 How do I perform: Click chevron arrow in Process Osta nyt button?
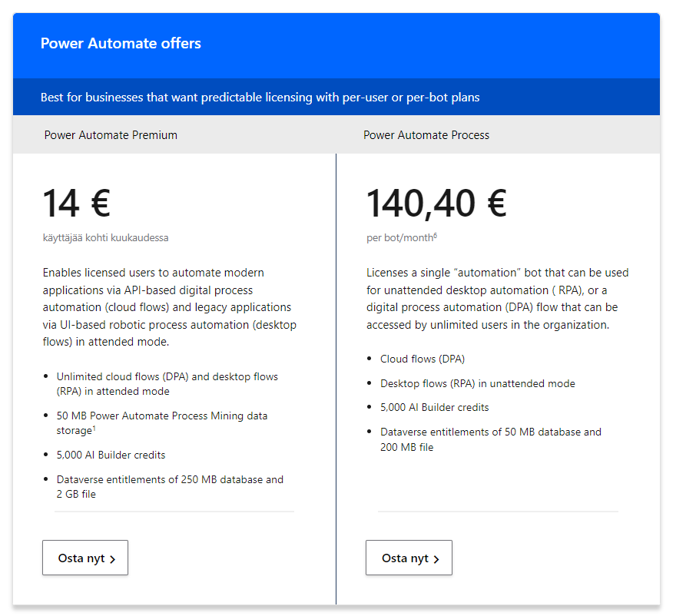click(436, 559)
